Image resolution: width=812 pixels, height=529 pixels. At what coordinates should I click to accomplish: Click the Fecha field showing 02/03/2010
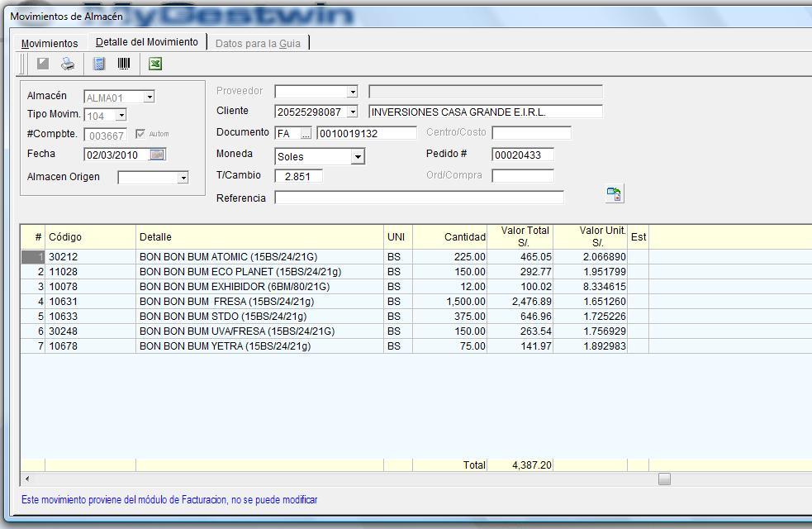pyautogui.click(x=116, y=155)
